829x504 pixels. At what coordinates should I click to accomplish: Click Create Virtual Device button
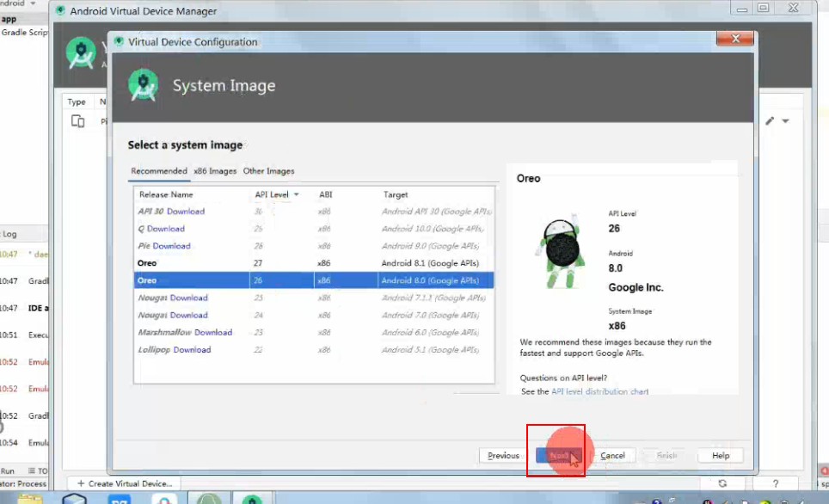point(124,483)
